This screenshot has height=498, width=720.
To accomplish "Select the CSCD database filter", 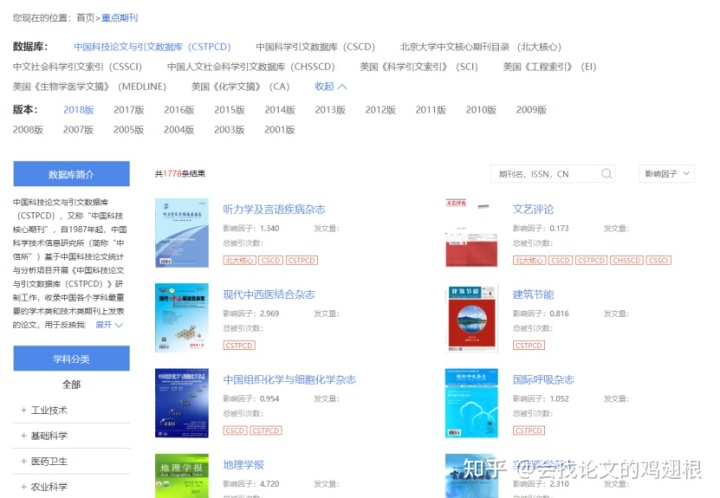I will pyautogui.click(x=315, y=47).
